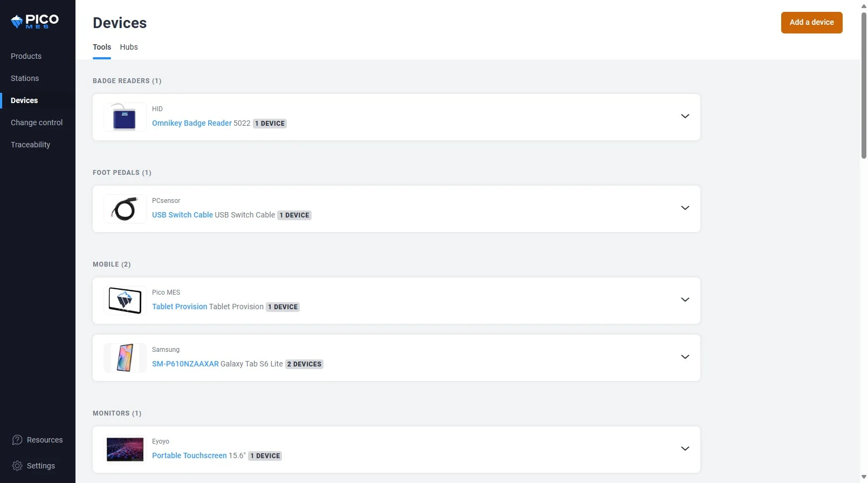Click the Tablet Provision product image
Screen dimensions: 868x483
125,301
